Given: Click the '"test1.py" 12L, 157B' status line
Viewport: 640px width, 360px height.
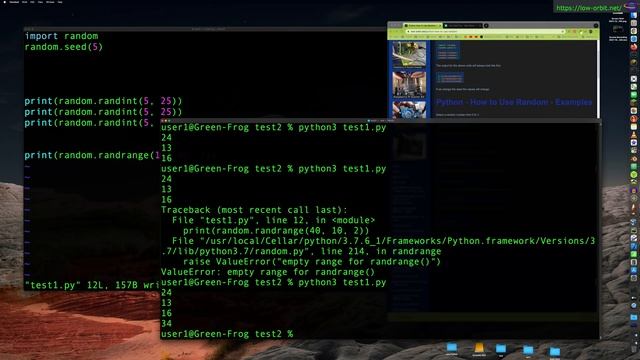Looking at the screenshot, I should coord(92,285).
